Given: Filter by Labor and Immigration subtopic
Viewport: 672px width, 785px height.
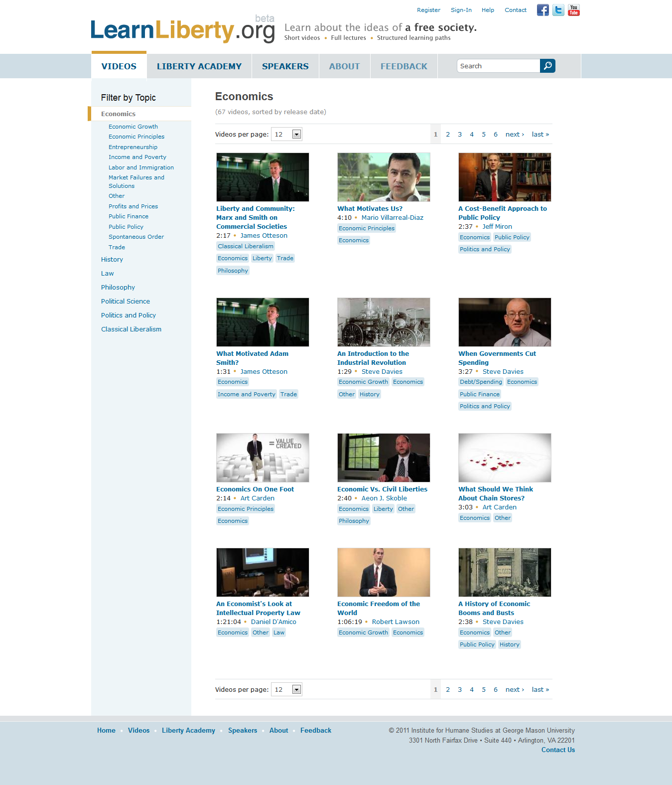Looking at the screenshot, I should (141, 167).
